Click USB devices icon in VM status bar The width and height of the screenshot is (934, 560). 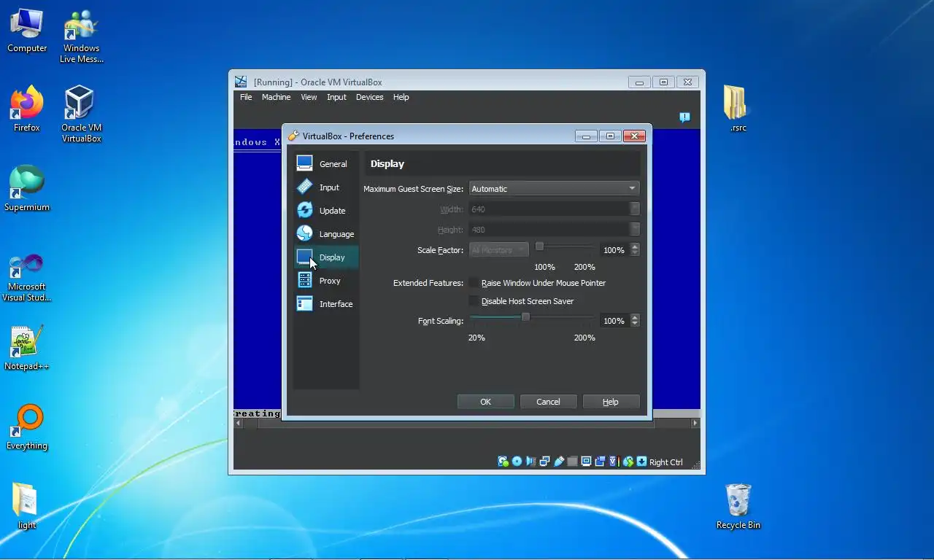[x=559, y=462]
